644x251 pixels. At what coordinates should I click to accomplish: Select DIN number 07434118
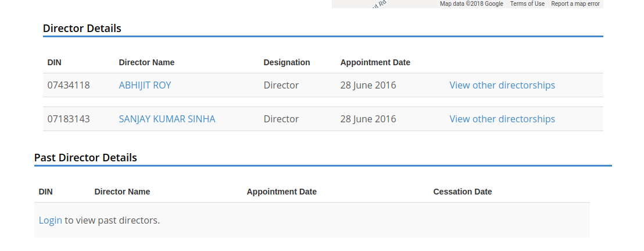(69, 85)
